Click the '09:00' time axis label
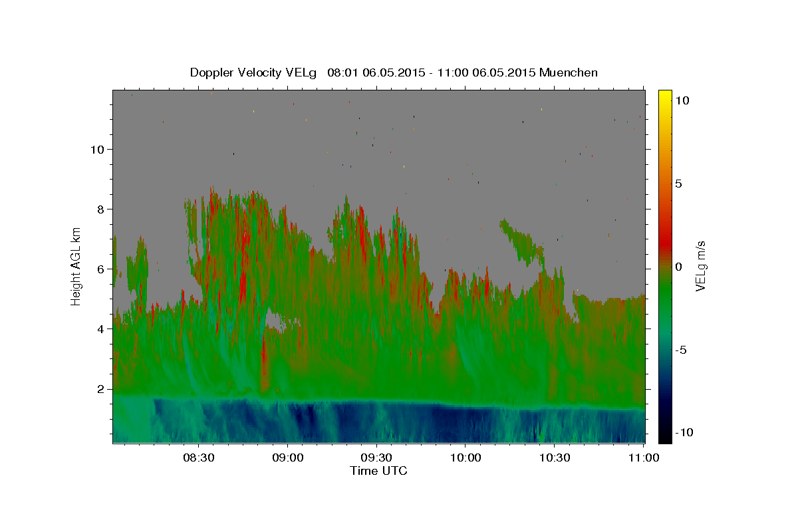The image size is (798, 532). pos(287,458)
